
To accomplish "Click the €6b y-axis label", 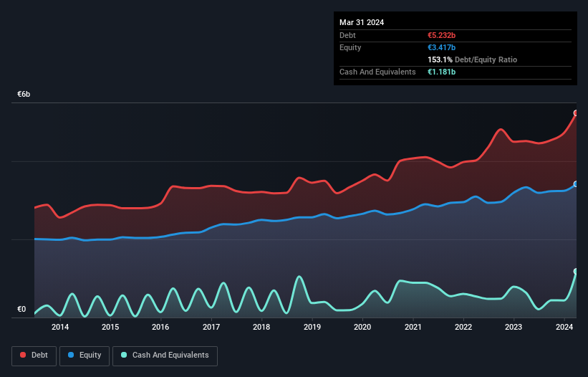I will [24, 94].
